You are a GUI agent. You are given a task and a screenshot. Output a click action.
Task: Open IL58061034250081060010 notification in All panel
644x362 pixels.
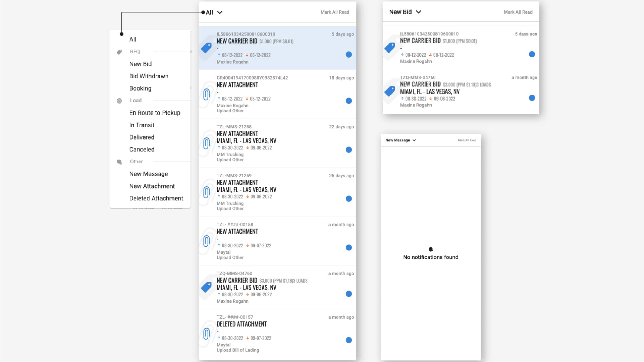pos(277,48)
